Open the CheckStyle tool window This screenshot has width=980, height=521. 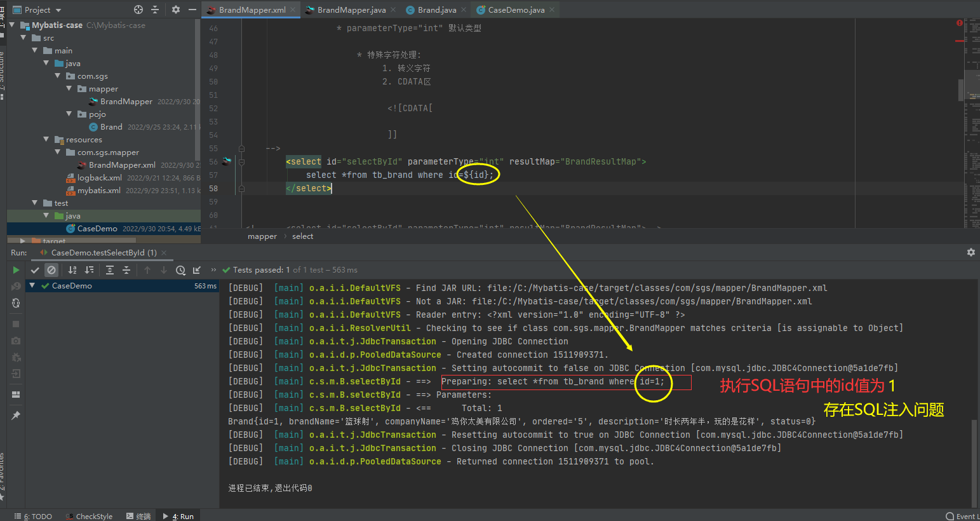click(89, 516)
